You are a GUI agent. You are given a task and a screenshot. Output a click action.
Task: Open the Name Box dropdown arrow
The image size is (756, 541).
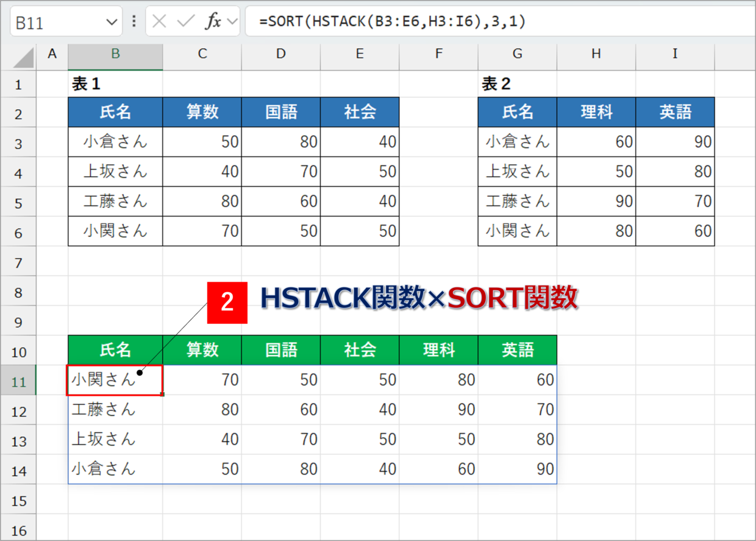point(111,23)
